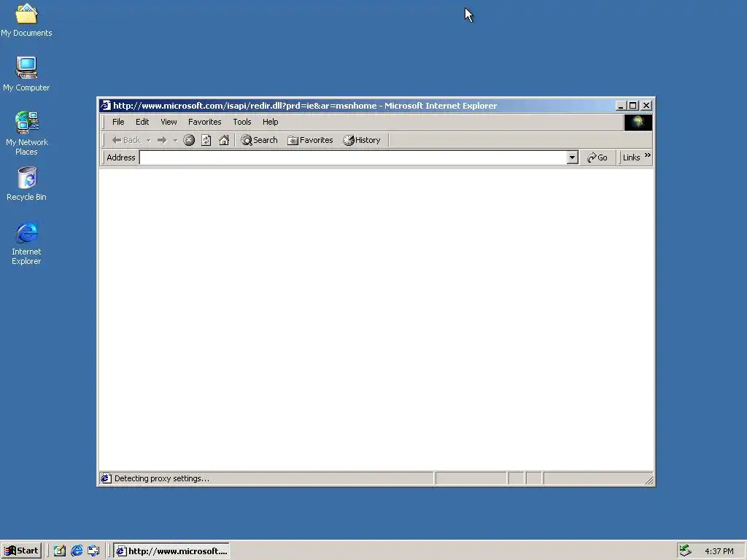The image size is (747, 560).
Task: Click the IE page icon in title bar
Action: (x=106, y=106)
